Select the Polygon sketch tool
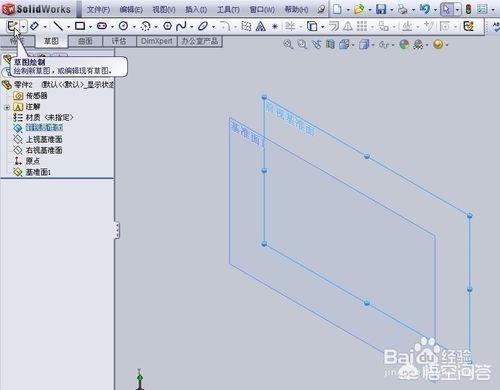This screenshot has height=390, width=500. point(167,26)
